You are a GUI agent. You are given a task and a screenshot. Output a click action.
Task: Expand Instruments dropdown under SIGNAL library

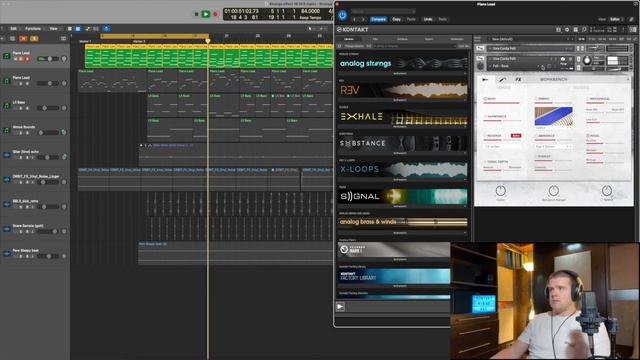point(403,207)
